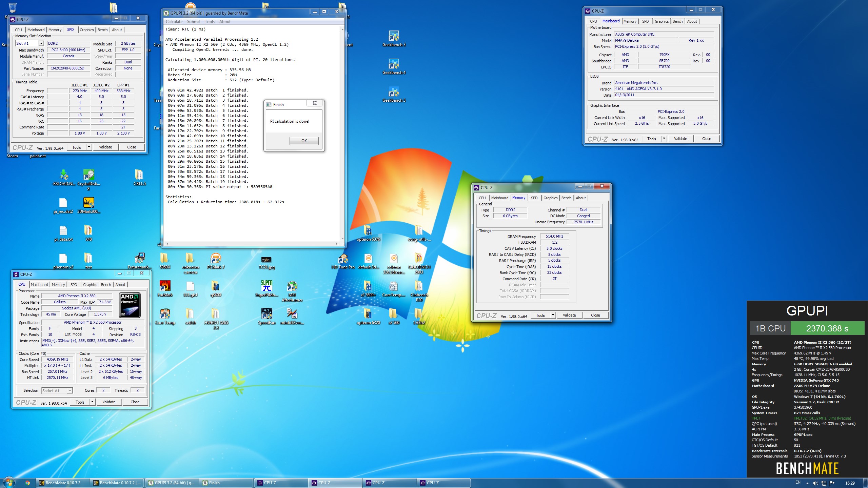Viewport: 868px width, 488px height.
Task: Click the taskbar clock showing 16:29
Action: 850,483
